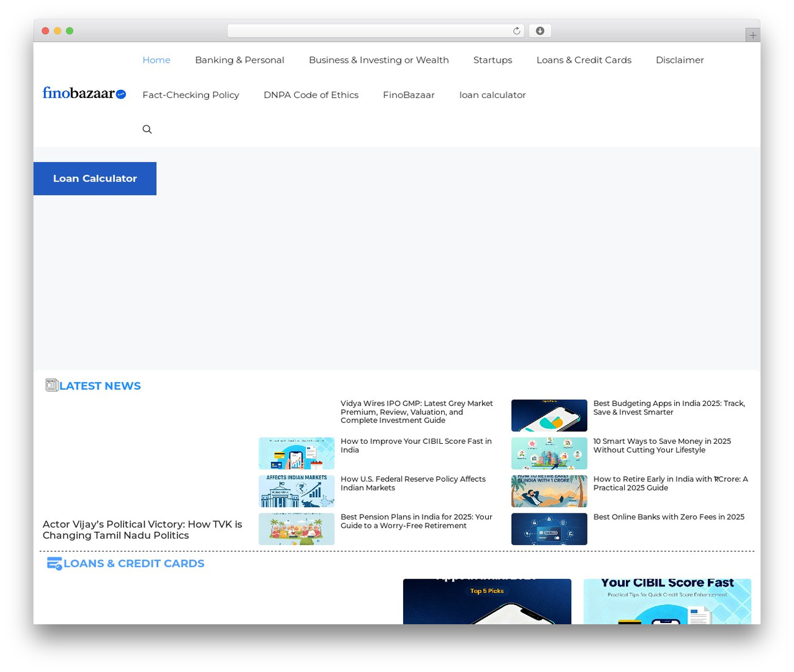Click the Top 5 Picks card image
This screenshot has width=794, height=672.
coord(487,601)
